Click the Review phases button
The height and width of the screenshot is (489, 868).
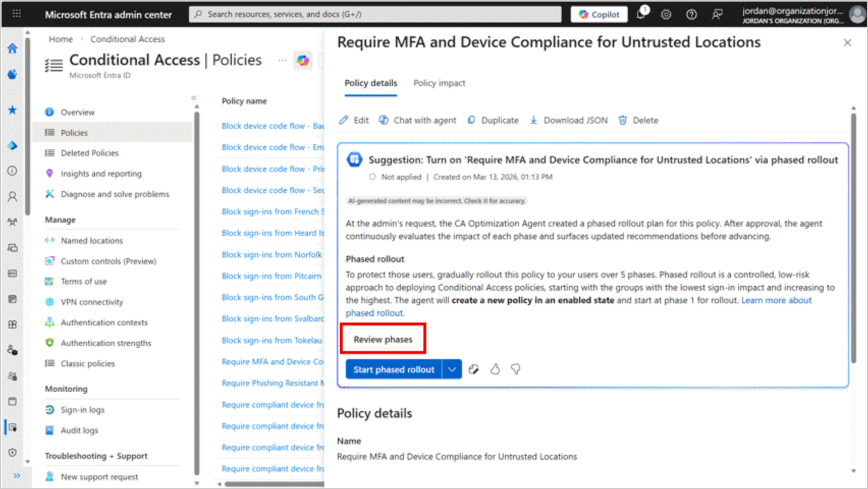pyautogui.click(x=382, y=339)
